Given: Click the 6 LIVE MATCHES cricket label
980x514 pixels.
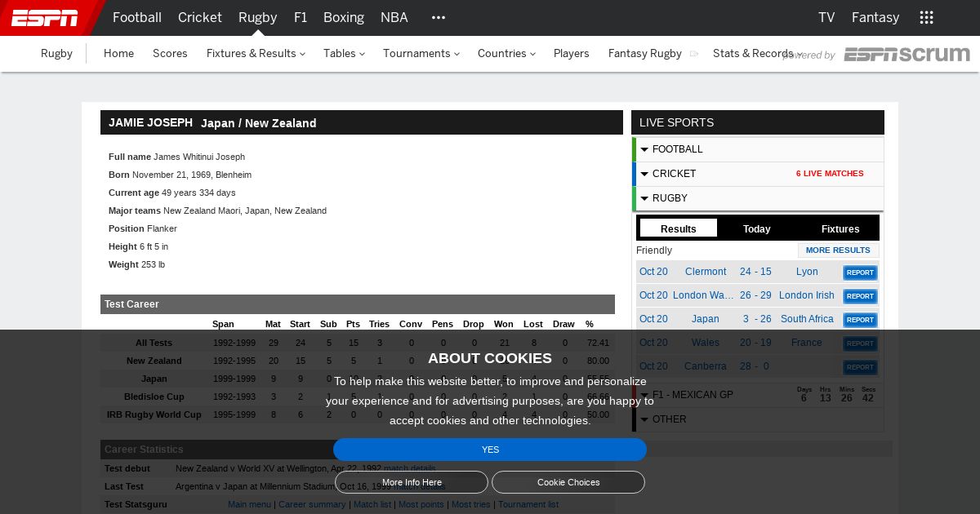Looking at the screenshot, I should 830,174.
